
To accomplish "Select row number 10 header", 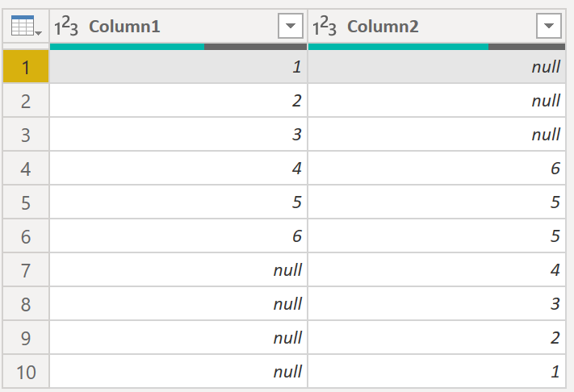I will point(26,372).
